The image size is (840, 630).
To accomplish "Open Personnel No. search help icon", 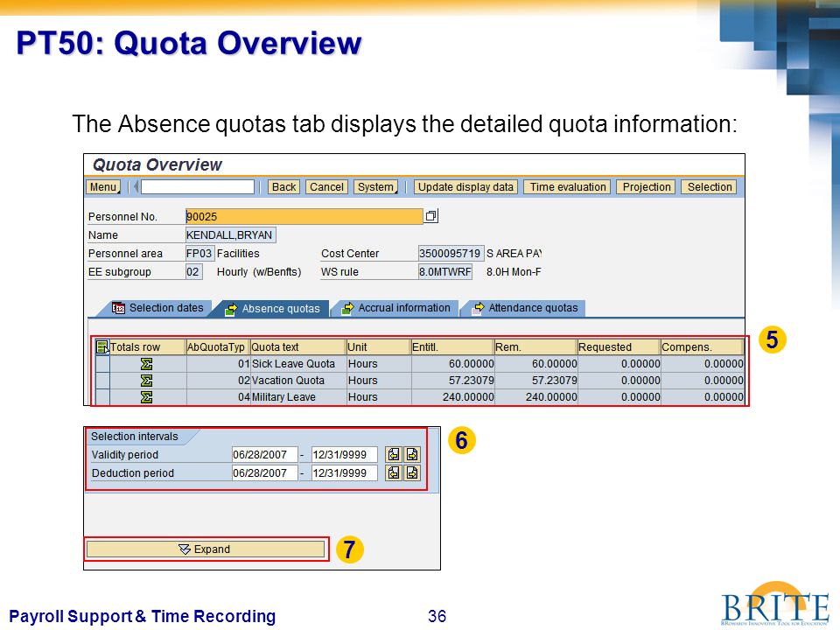I will pyautogui.click(x=431, y=216).
